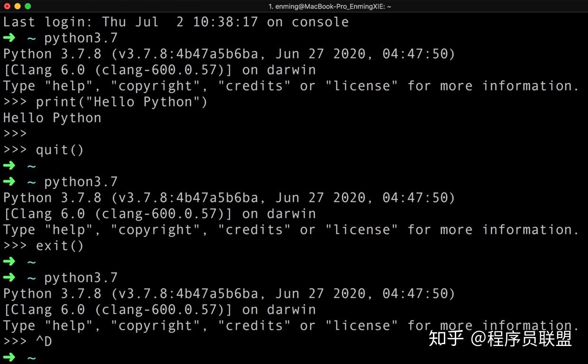Click the first green arrow prompt
Image resolution: width=588 pixels, height=364 pixels.
click(x=9, y=38)
